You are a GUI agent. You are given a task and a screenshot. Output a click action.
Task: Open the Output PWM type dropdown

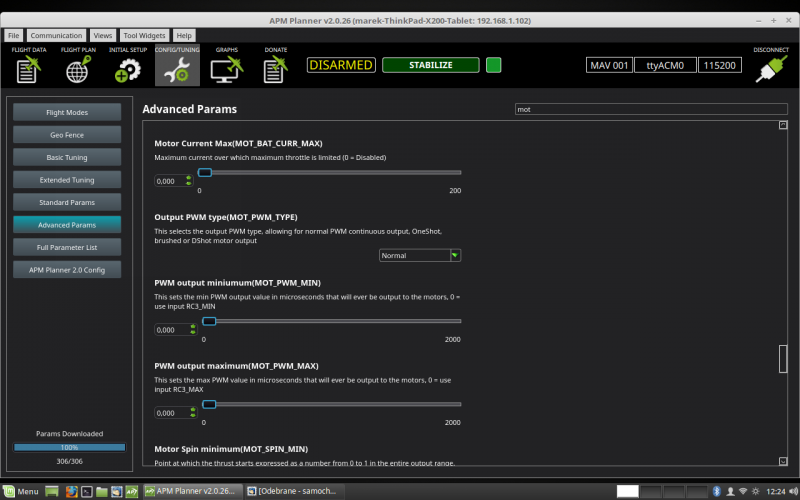click(x=420, y=255)
